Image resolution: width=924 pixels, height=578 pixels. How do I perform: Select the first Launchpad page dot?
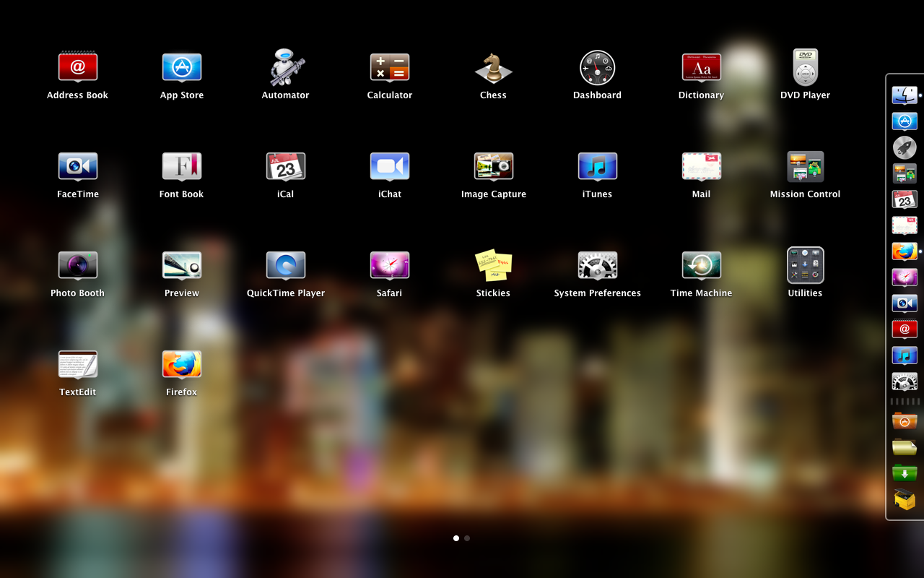point(456,538)
